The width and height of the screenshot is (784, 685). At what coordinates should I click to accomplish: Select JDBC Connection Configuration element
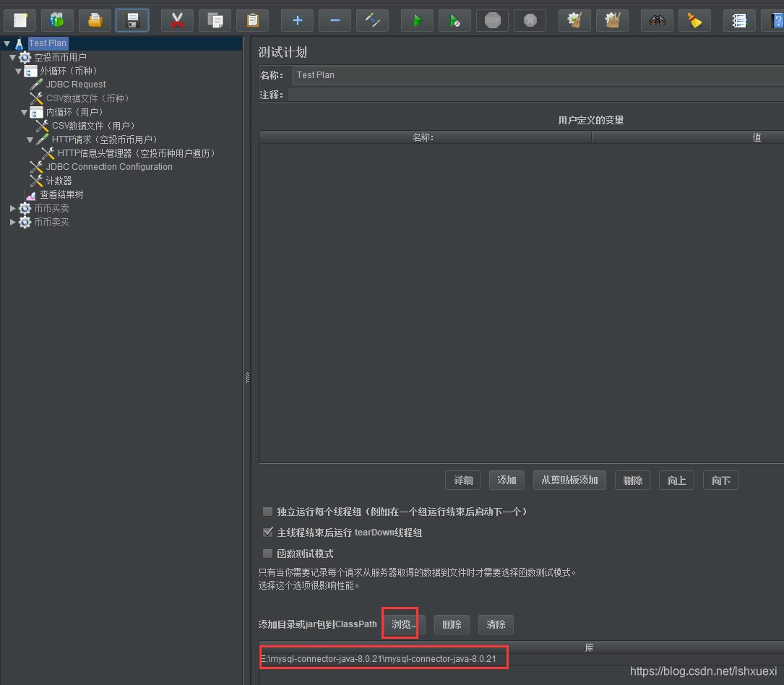pyautogui.click(x=109, y=167)
